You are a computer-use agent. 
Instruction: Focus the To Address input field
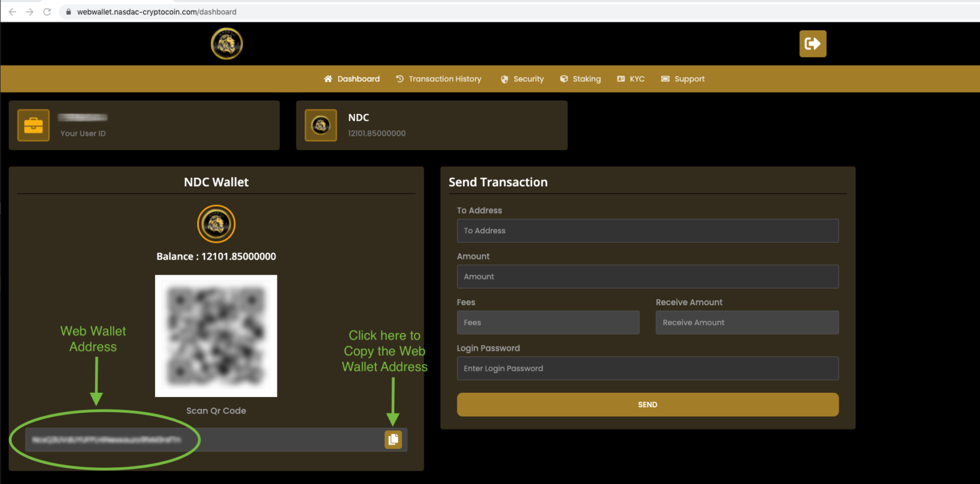(647, 231)
